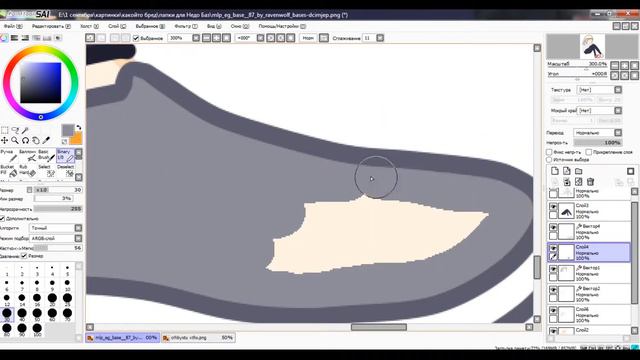Zoom out with minus button in navigator
The image size is (640, 360).
(x=615, y=65)
